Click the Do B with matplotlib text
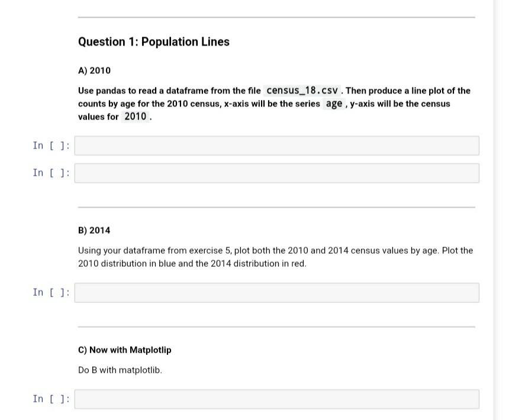This screenshot has height=420, width=509. coord(120,370)
